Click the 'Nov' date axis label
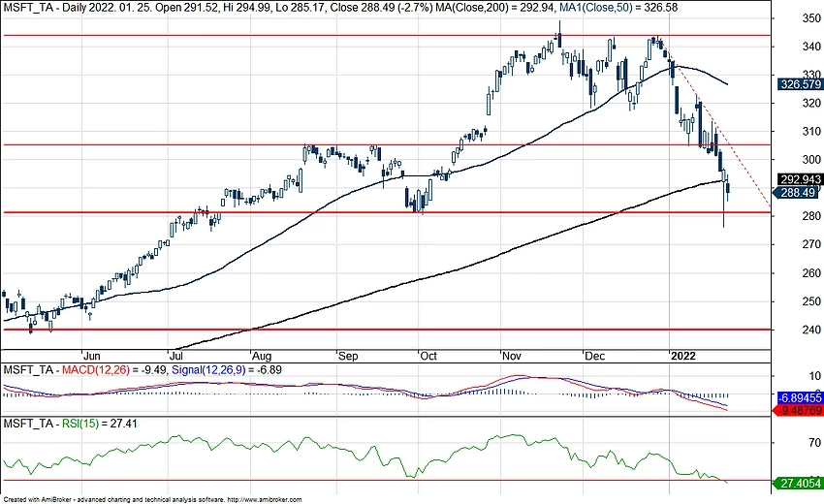Viewport: 824px width, 504px height. (511, 357)
